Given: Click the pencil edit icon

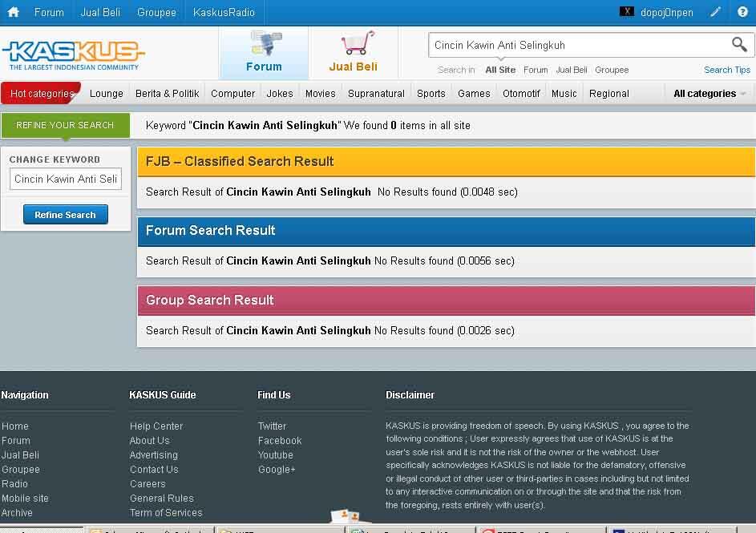Looking at the screenshot, I should point(715,12).
